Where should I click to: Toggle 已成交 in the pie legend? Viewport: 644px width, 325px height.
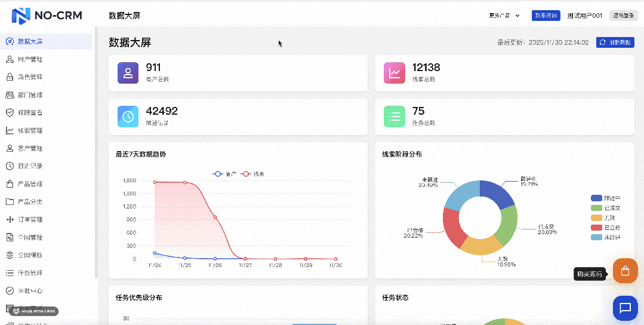point(606,208)
